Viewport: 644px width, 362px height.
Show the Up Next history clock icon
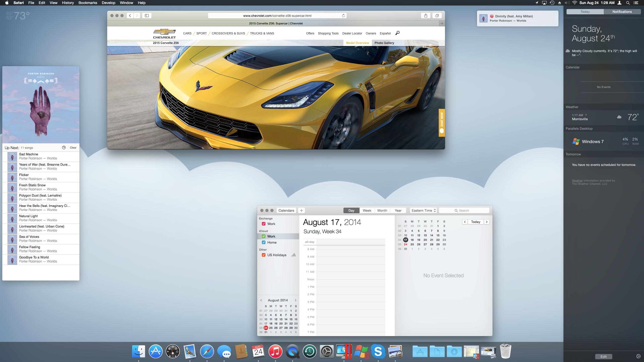tap(64, 148)
